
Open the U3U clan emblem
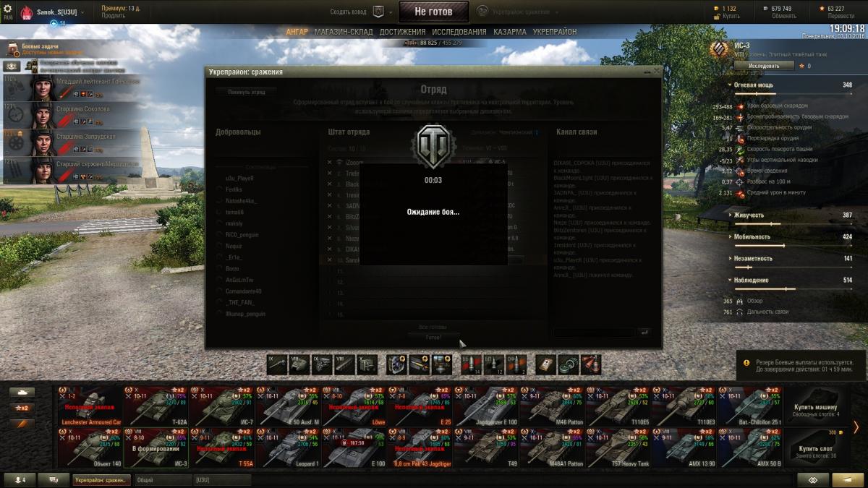coord(26,12)
